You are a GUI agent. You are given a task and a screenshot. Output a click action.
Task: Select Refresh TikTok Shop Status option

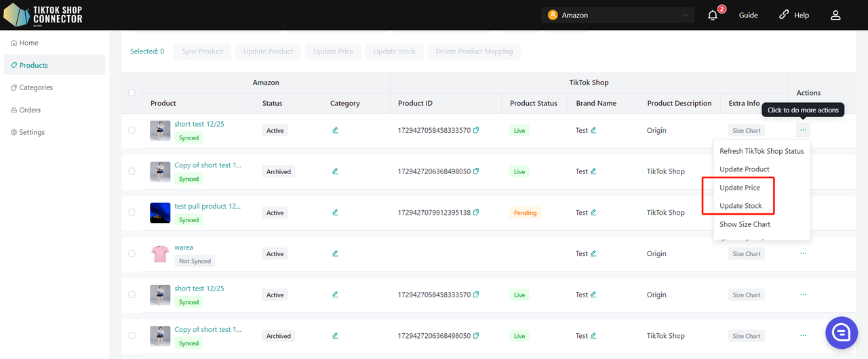pyautogui.click(x=761, y=151)
